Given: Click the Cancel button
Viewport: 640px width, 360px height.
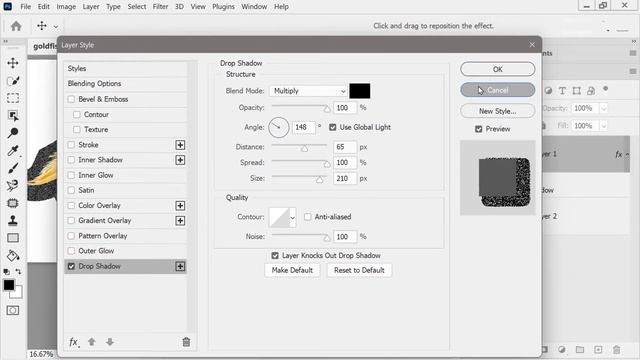Looking at the screenshot, I should coord(498,90).
